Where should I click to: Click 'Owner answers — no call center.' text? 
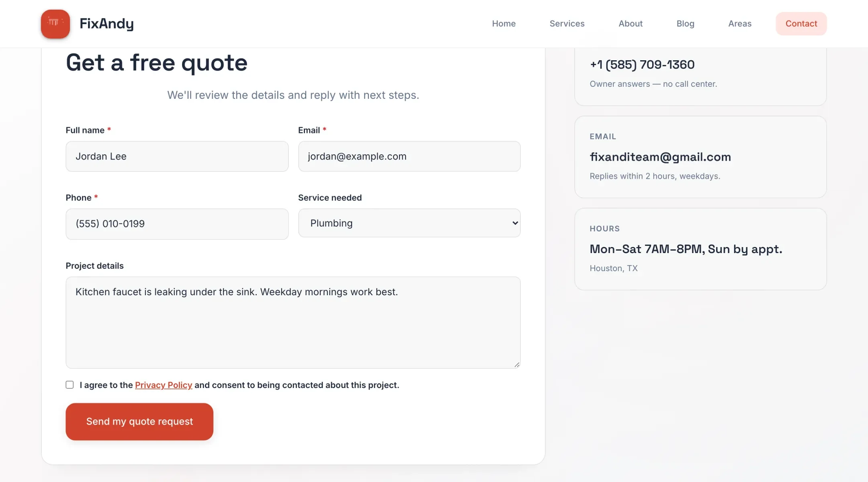653,84
